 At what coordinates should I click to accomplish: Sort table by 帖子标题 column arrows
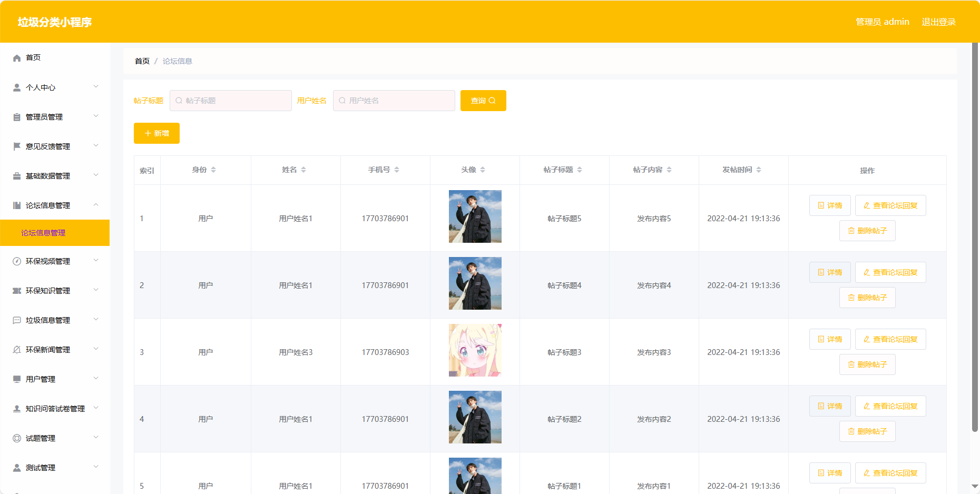pos(580,170)
